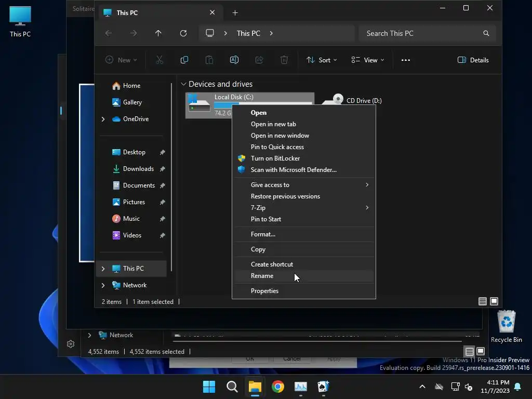Toggle the Details pane button

[x=473, y=60]
